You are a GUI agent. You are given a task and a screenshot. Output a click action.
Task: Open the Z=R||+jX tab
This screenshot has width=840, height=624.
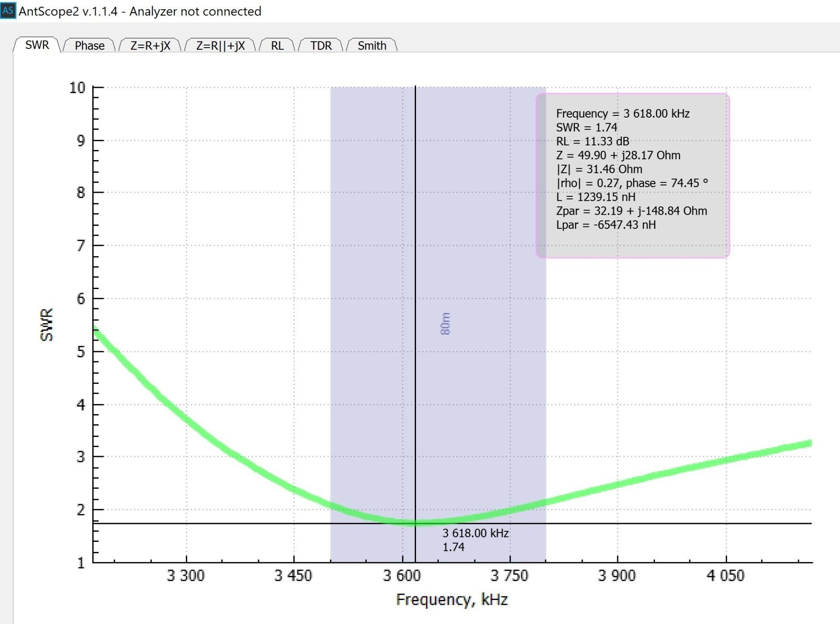click(x=220, y=45)
